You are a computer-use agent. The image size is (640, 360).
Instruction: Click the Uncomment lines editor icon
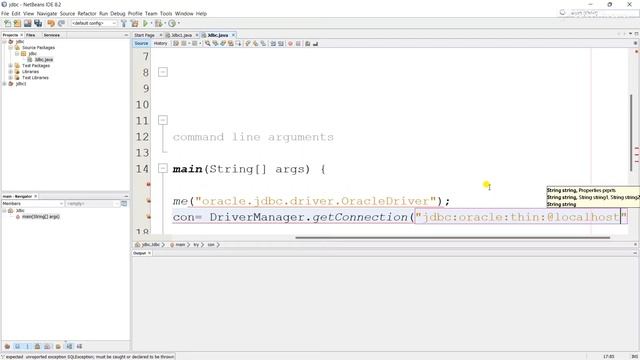coord(316,43)
